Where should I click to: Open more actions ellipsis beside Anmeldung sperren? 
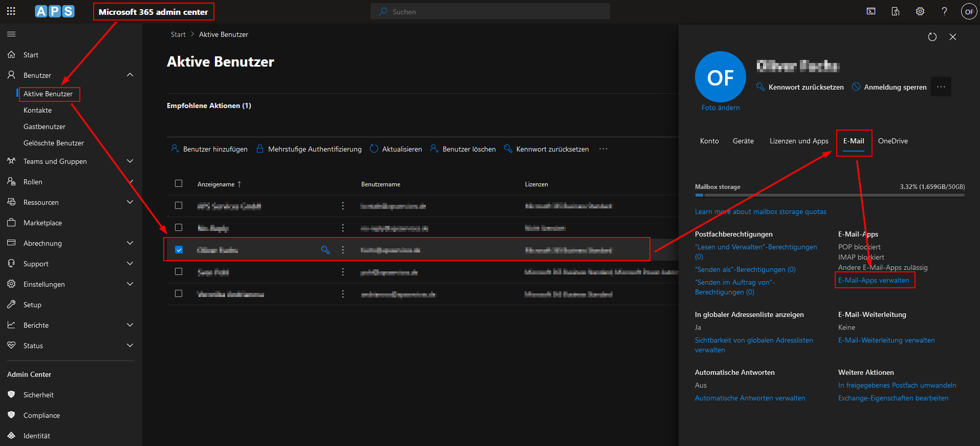(941, 87)
